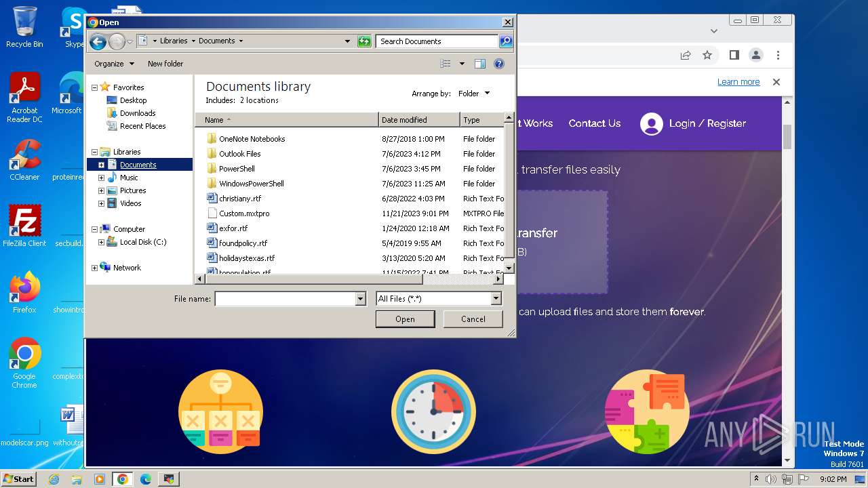Click Internet Explorer taskbar icon

(54, 479)
